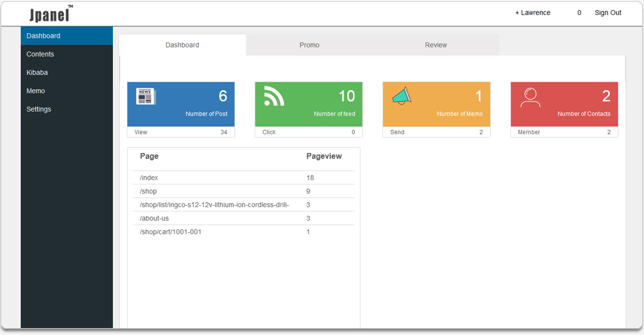
Task: Select the ingco cordless drill page row
Action: tap(243, 205)
